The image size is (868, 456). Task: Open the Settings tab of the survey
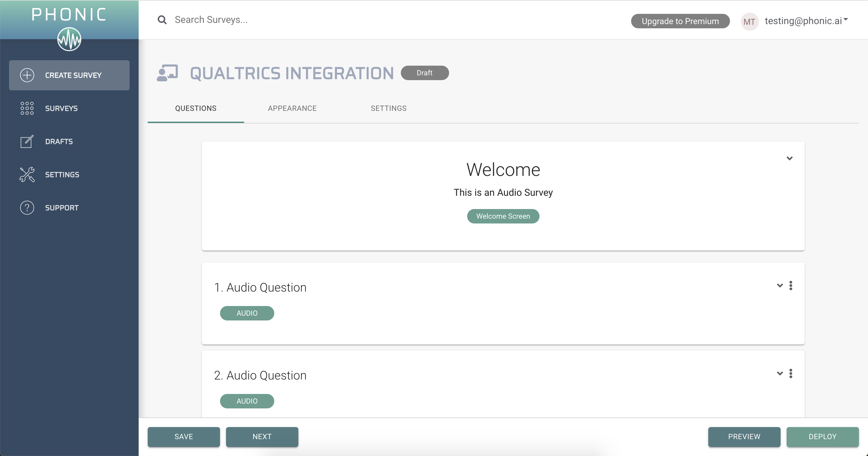pos(388,108)
